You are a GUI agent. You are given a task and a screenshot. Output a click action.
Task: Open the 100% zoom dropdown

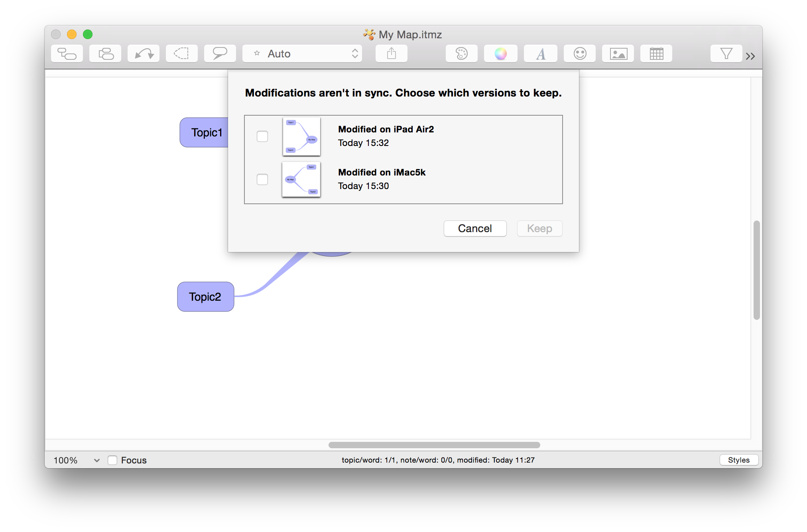(x=77, y=460)
